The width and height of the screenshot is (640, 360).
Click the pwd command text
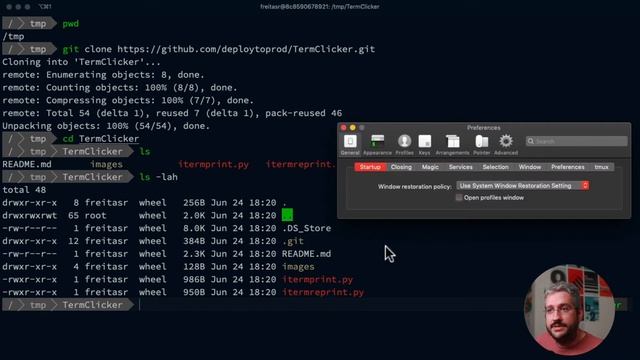click(x=71, y=24)
